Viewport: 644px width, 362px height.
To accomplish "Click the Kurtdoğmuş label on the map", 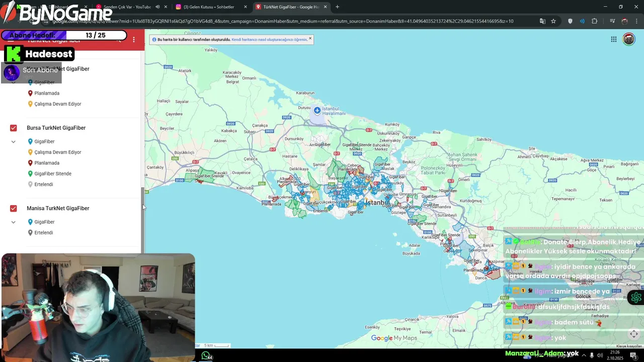I will point(470,201).
